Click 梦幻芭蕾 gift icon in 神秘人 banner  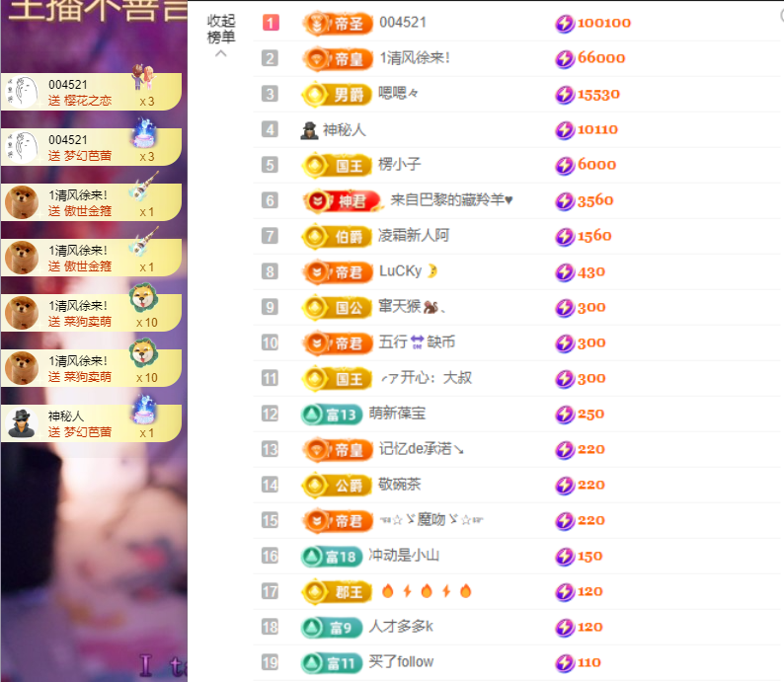pos(144,410)
